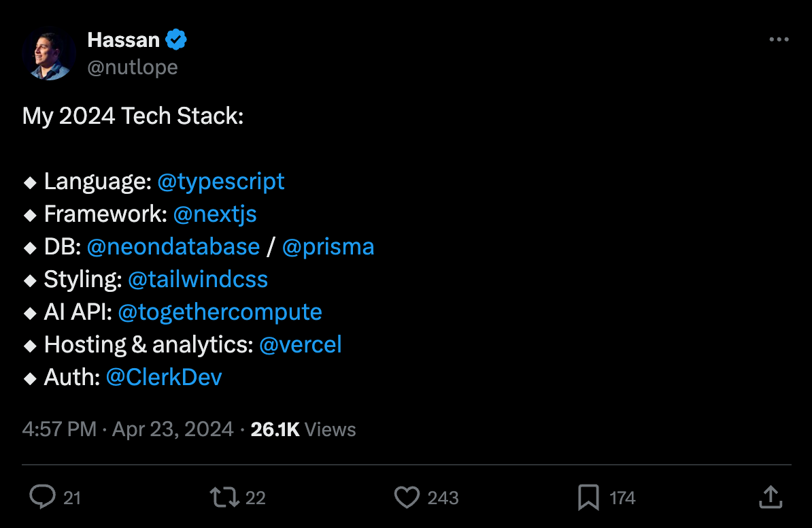This screenshot has height=528, width=812.
Task: Open the three-dot more options menu
Action: tap(779, 40)
